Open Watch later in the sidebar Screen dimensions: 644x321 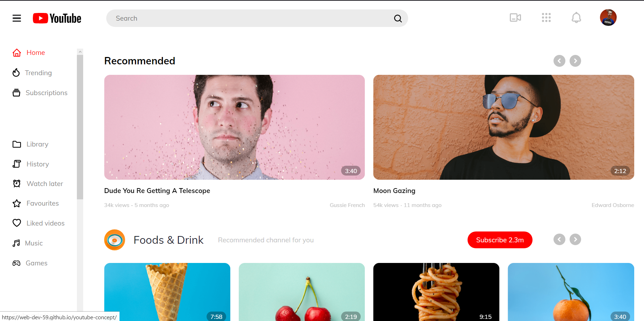click(45, 184)
